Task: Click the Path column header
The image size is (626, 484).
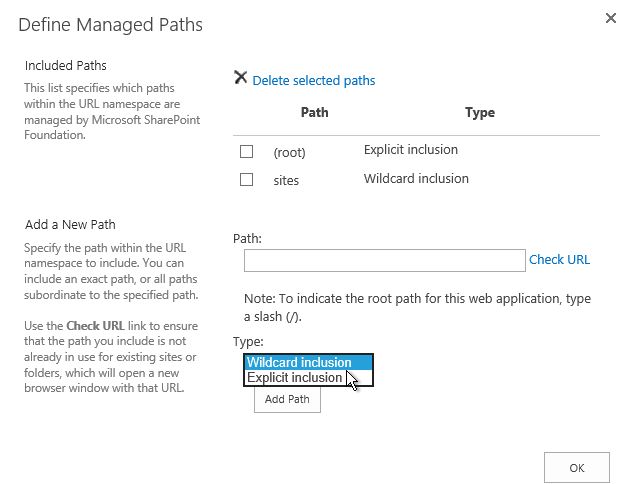Action: [x=314, y=113]
